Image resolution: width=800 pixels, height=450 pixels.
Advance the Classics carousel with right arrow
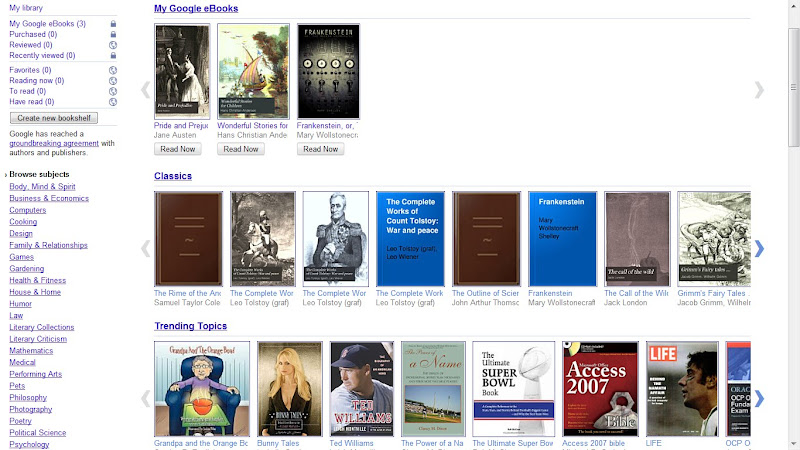coord(759,248)
